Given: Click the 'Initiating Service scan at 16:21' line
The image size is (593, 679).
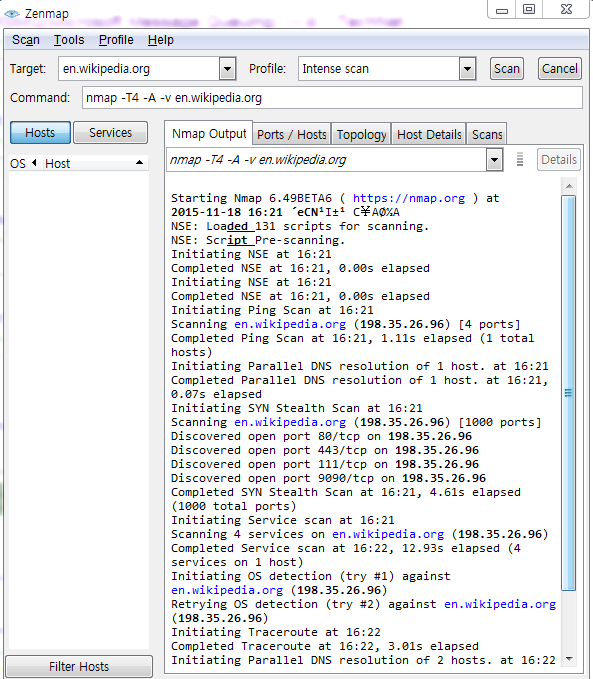Looking at the screenshot, I should 282,520.
